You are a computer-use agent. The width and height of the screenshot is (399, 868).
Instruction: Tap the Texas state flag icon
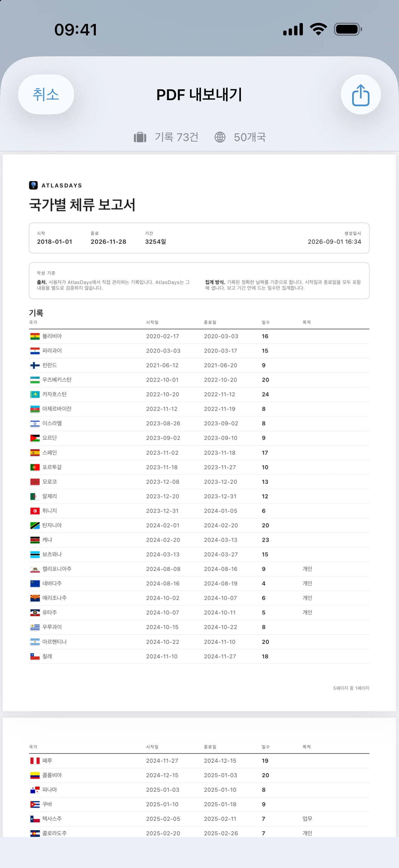point(35,819)
